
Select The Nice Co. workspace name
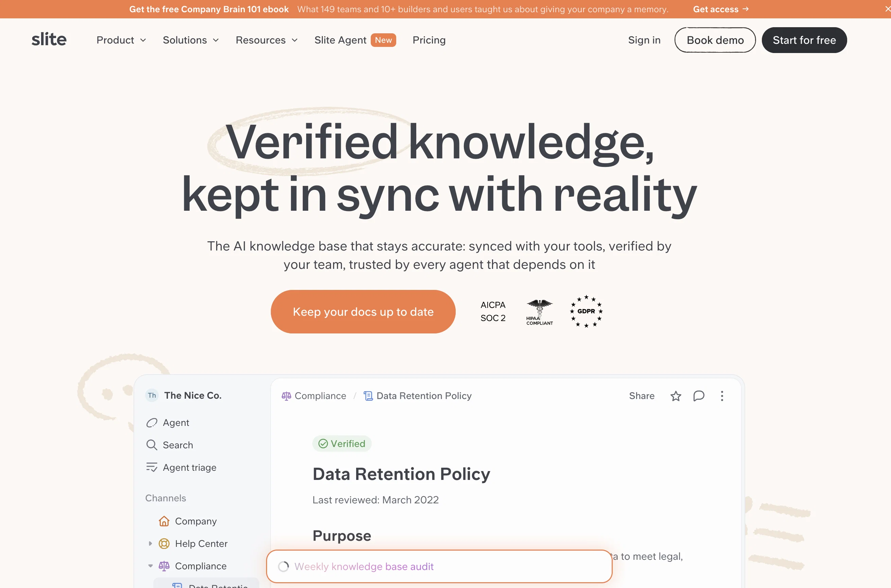pyautogui.click(x=193, y=395)
